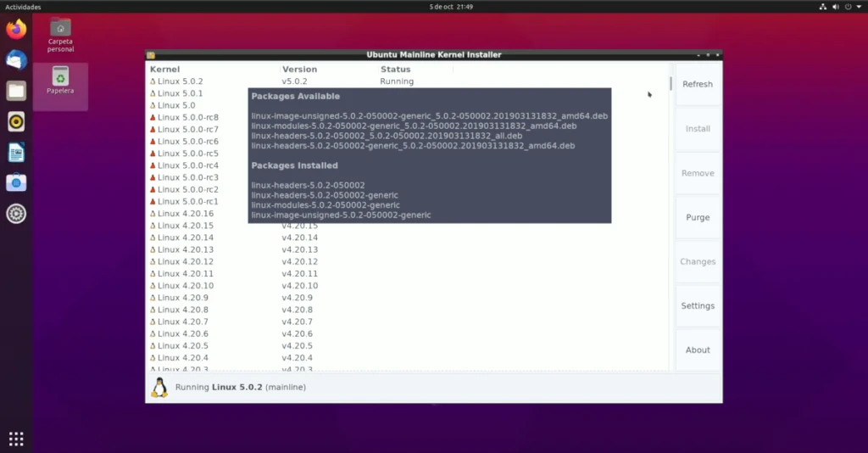Select the Linux 4.20.7 row
Screen dimensions: 868x453
tap(408, 322)
